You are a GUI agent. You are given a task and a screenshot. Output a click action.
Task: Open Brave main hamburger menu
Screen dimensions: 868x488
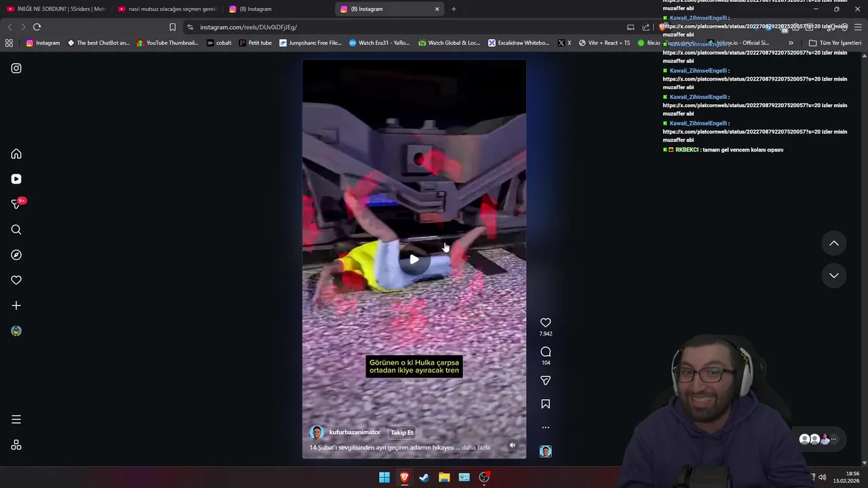pyautogui.click(x=858, y=27)
